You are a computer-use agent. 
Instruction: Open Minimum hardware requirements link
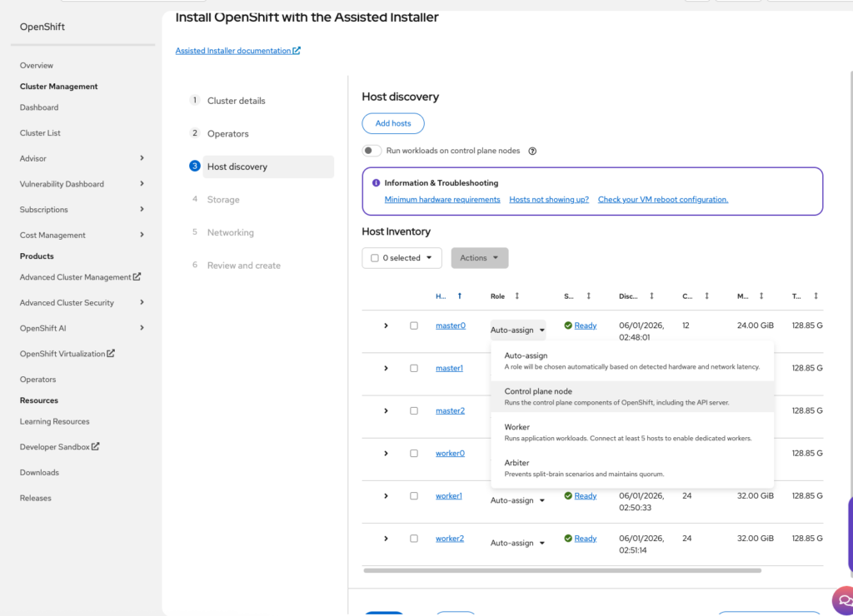point(442,200)
